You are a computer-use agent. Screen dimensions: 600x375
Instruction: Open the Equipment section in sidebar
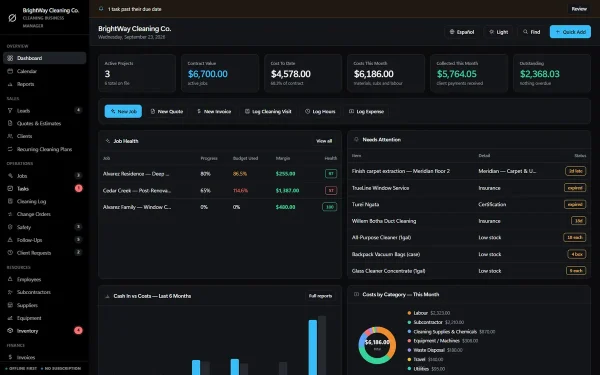pyautogui.click(x=44, y=318)
